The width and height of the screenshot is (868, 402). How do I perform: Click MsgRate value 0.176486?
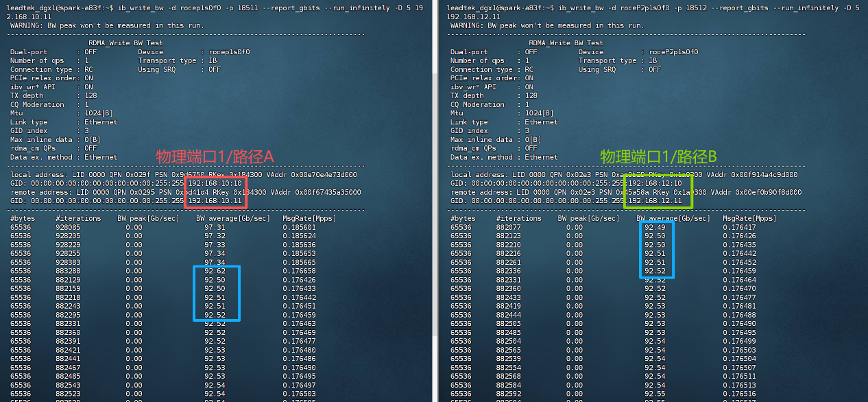click(300, 359)
